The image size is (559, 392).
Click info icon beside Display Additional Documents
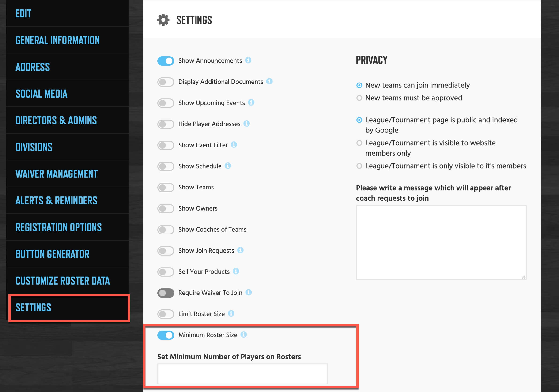click(269, 81)
